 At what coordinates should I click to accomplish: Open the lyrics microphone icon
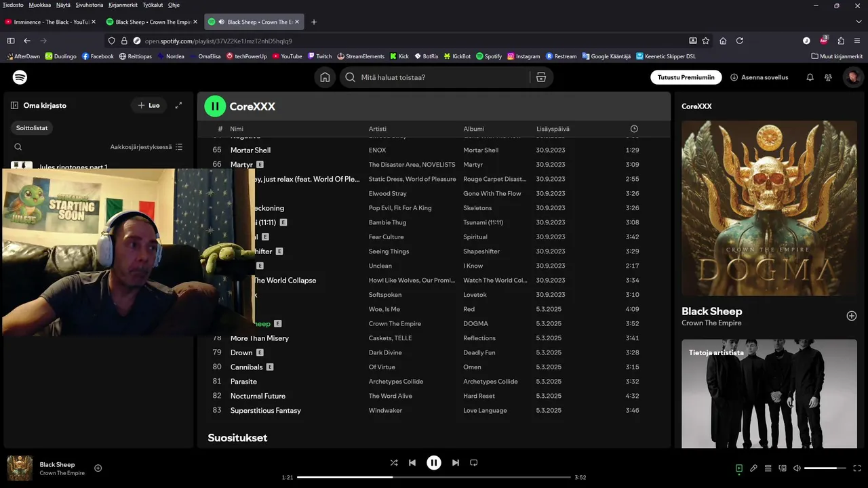[x=753, y=468]
